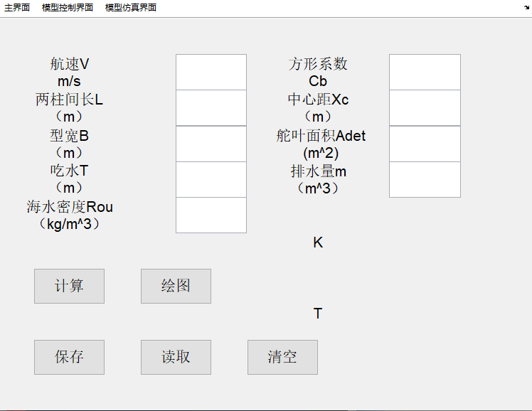
Task: Open the 模型仿真界面 menu
Action: click(x=131, y=8)
